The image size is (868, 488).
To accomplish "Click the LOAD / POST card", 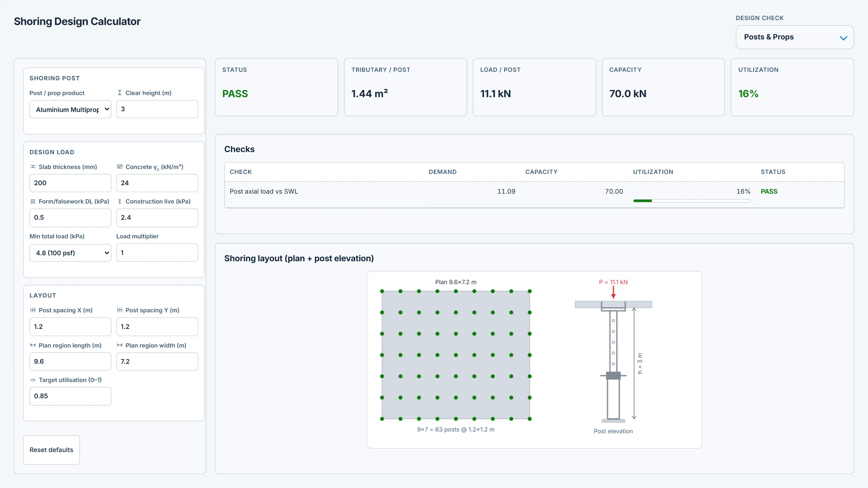I will (x=534, y=87).
